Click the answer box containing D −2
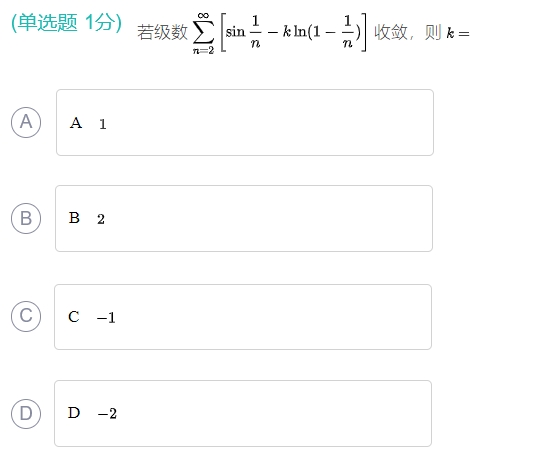Screen dimensions: 539x460 pyautogui.click(x=243, y=413)
